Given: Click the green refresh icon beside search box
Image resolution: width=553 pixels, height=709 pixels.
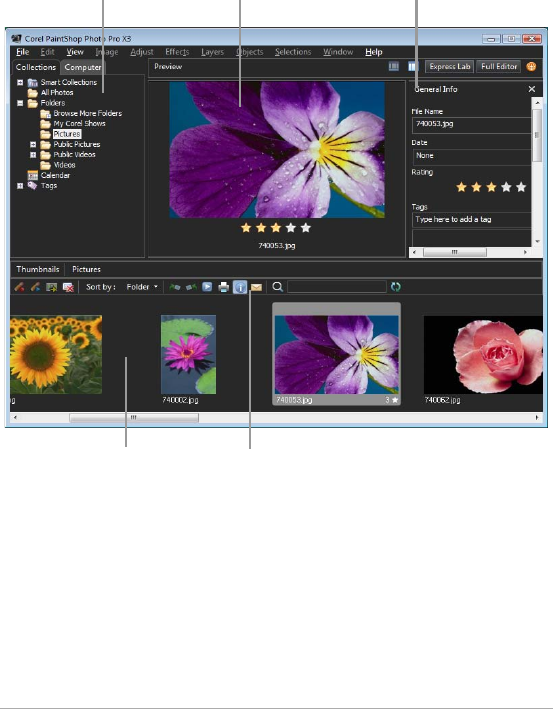Looking at the screenshot, I should coord(396,287).
